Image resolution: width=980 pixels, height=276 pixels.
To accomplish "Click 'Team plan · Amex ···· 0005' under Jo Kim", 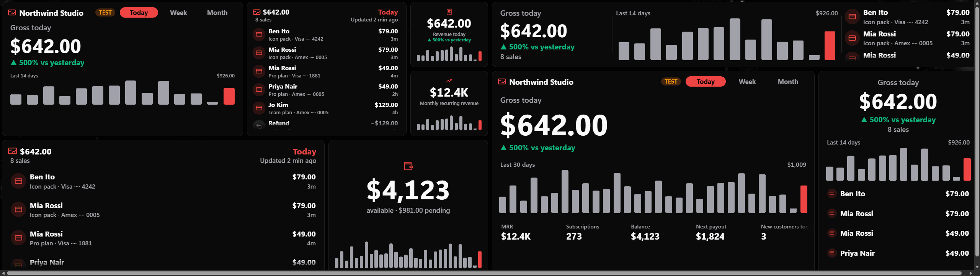I will [x=299, y=112].
